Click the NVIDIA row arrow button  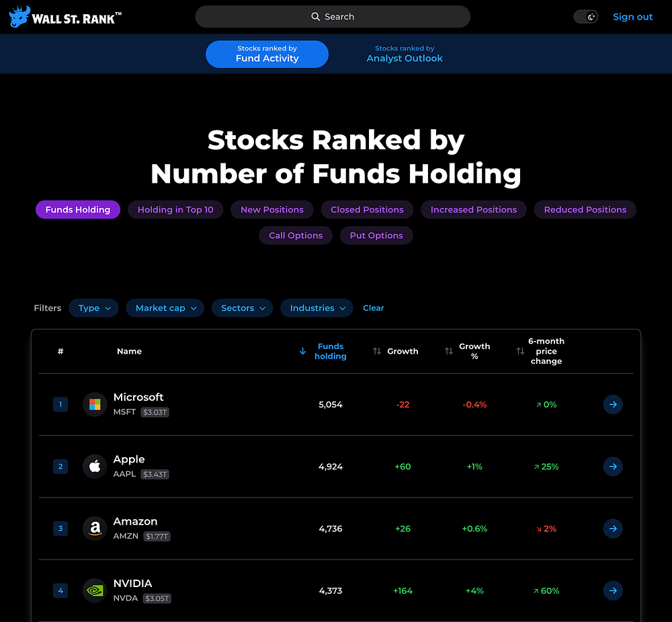pyautogui.click(x=613, y=591)
